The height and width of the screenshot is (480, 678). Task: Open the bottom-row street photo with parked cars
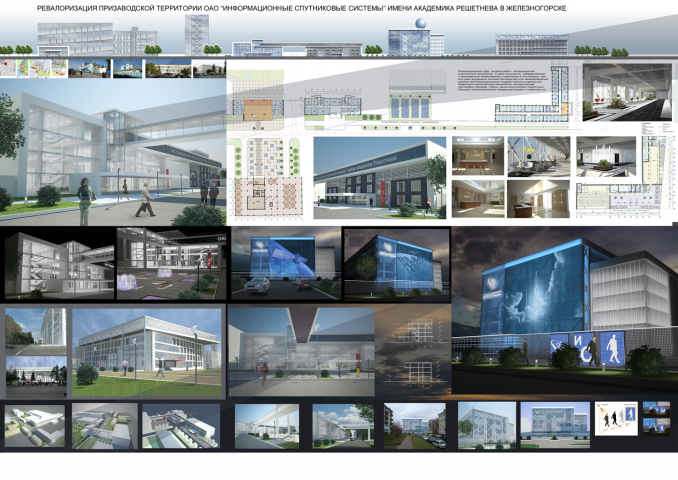click(x=415, y=426)
